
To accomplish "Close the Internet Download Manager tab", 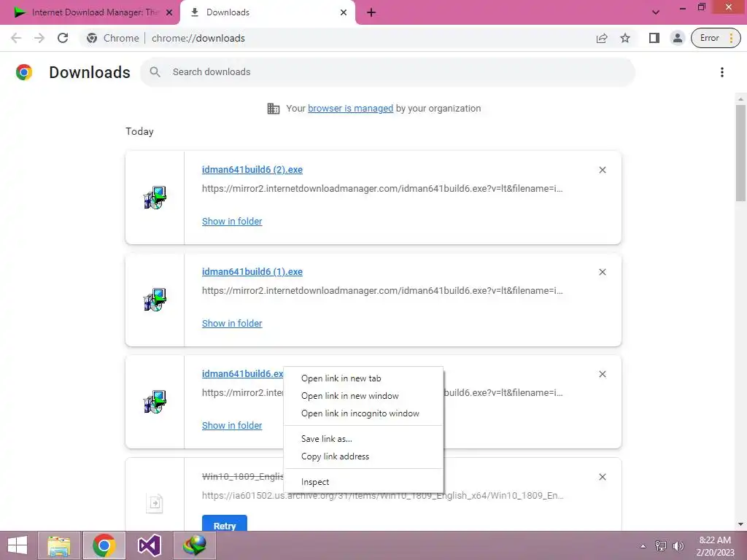I will tap(169, 13).
